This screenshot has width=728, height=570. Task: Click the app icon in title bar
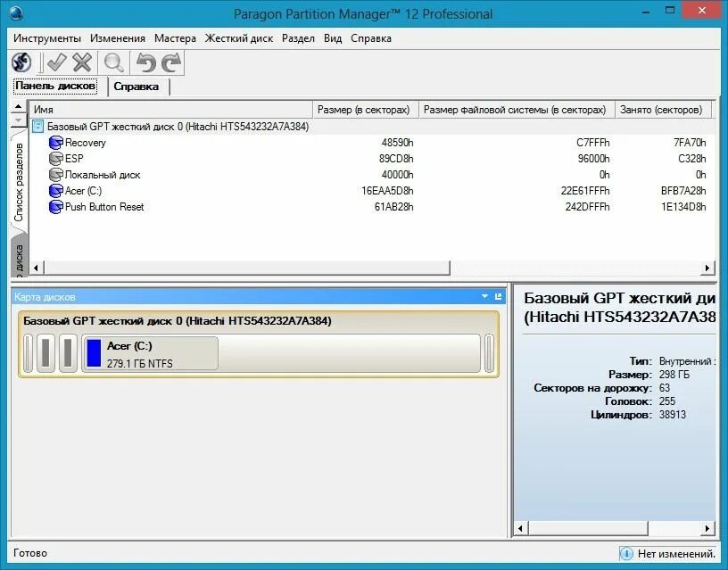(x=16, y=13)
